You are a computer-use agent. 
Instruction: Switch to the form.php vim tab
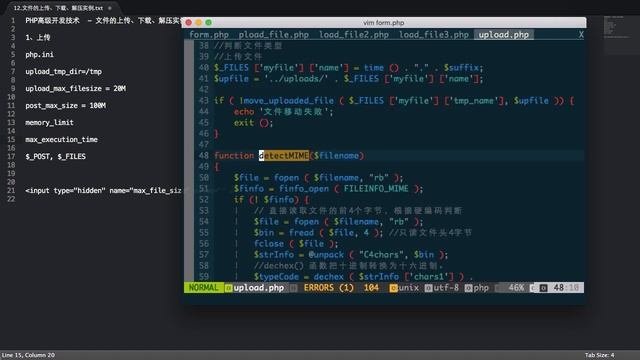point(209,35)
